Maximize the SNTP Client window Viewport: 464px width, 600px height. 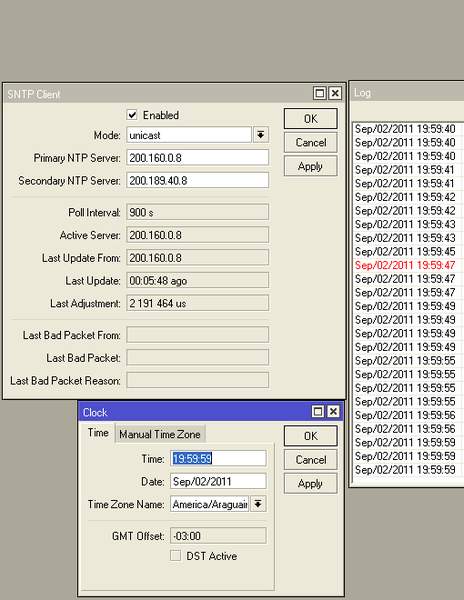click(x=320, y=93)
